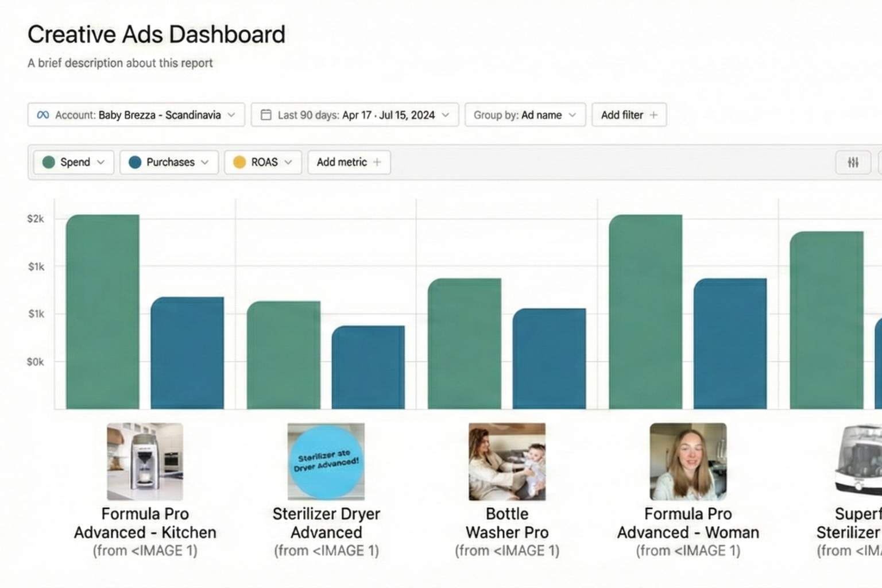This screenshot has height=588, width=882.
Task: Click the Add filter button
Action: pyautogui.click(x=622, y=115)
